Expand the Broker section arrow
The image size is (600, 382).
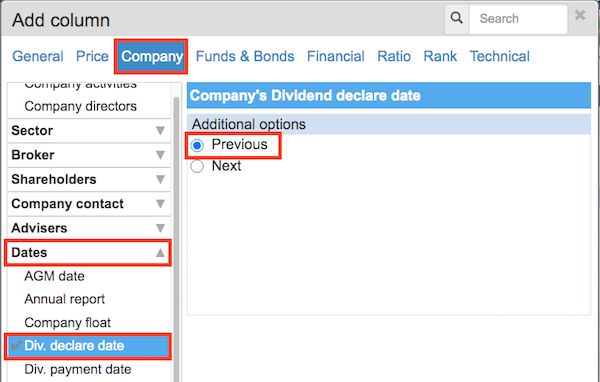coord(160,155)
